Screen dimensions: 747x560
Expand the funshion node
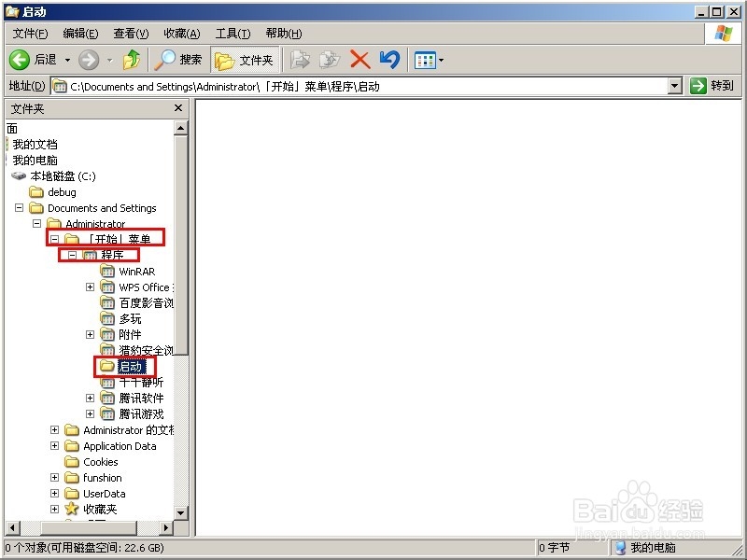[x=54, y=477]
